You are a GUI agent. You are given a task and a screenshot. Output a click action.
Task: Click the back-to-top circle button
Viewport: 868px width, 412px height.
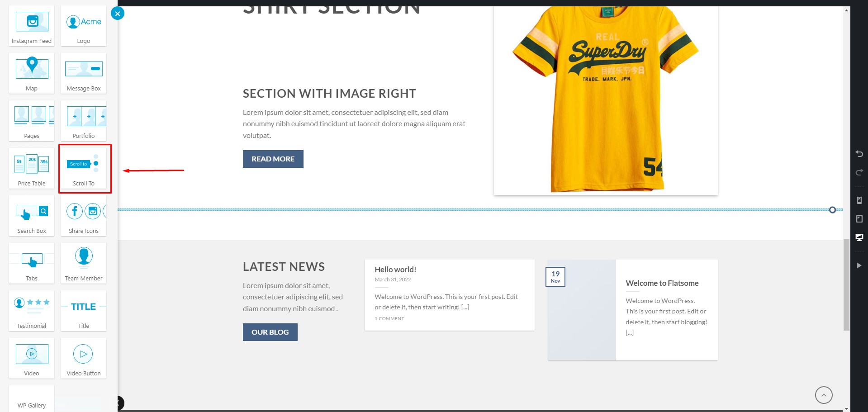pos(824,395)
